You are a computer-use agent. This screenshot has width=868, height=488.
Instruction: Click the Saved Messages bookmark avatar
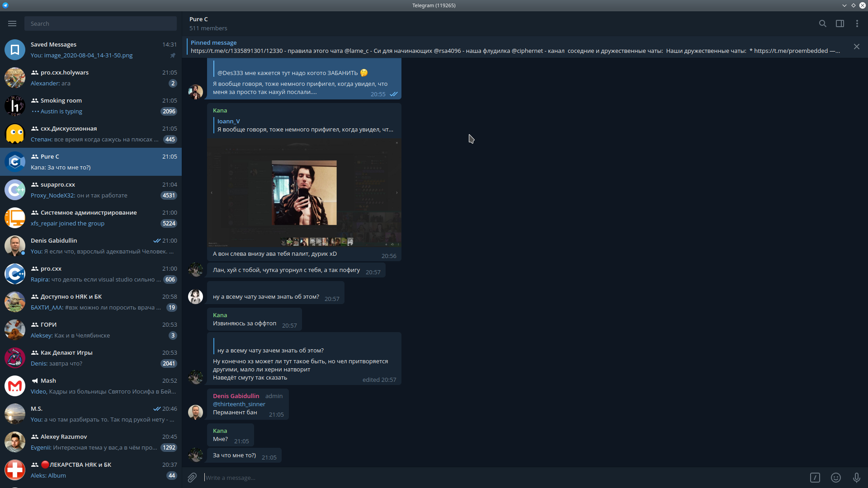click(15, 50)
